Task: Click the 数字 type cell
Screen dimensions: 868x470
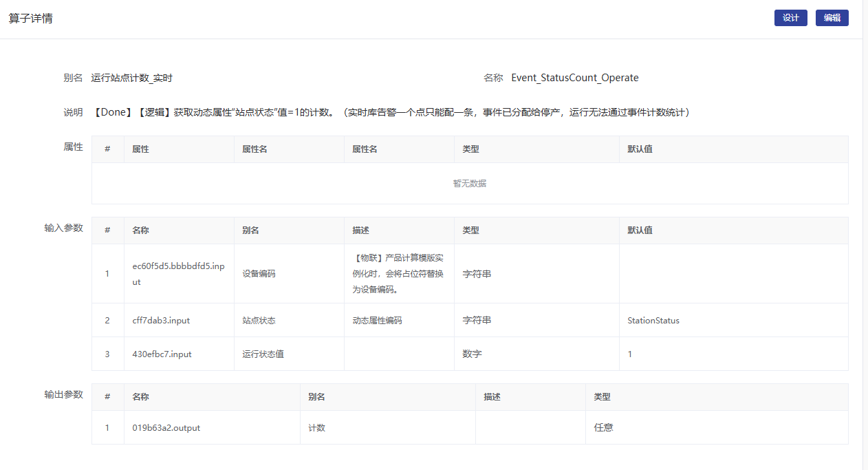Action: (472, 354)
